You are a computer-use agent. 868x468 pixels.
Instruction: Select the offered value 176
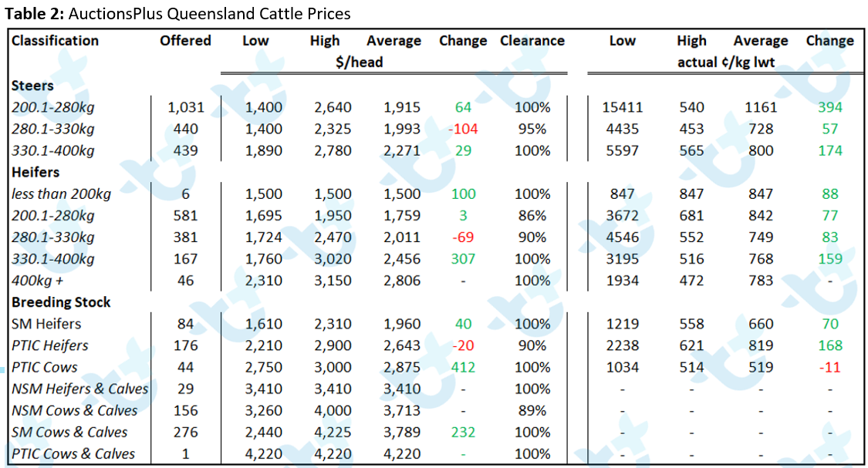185,345
